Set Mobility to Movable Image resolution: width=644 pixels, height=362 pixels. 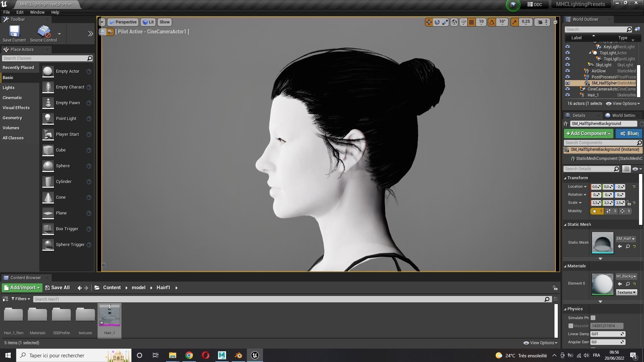coord(625,211)
